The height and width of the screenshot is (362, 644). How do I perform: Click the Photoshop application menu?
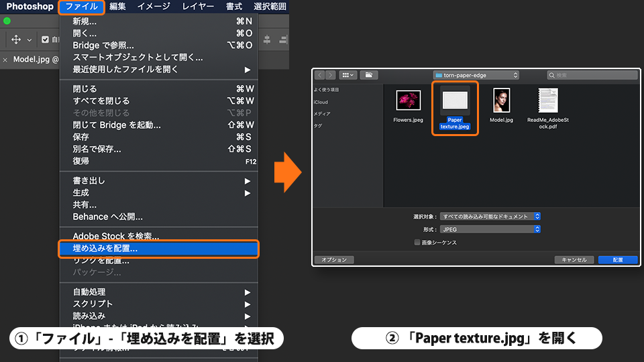tap(30, 7)
